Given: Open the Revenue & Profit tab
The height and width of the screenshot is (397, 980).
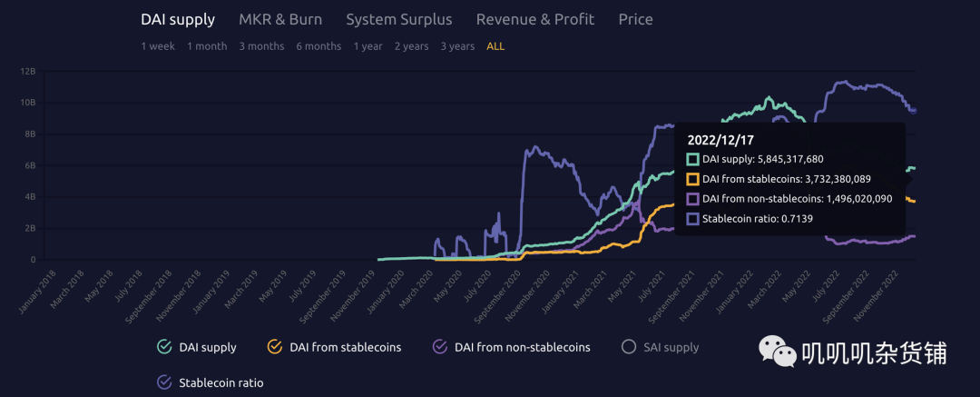Looking at the screenshot, I should 535,19.
